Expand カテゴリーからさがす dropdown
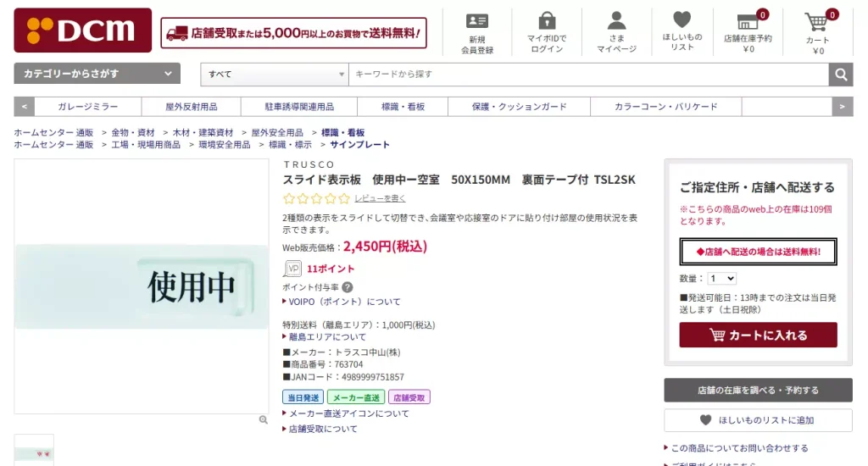Viewport: 868px width, 466px height. click(x=97, y=73)
